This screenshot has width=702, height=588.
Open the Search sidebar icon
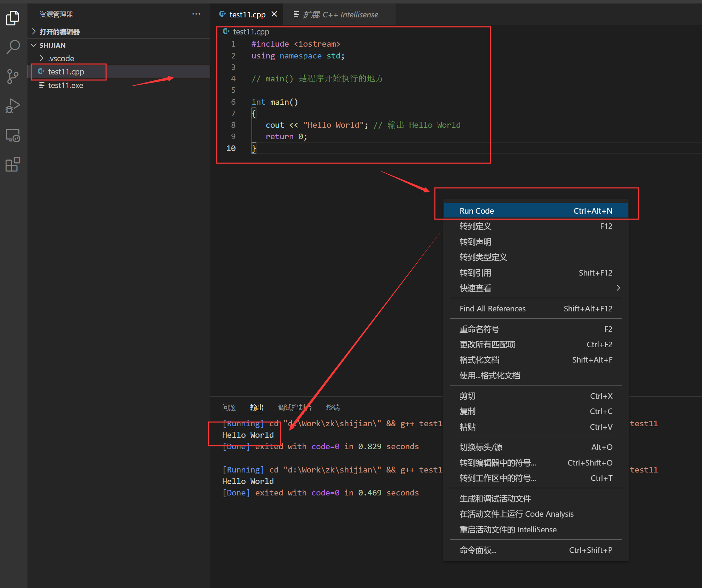click(x=13, y=47)
